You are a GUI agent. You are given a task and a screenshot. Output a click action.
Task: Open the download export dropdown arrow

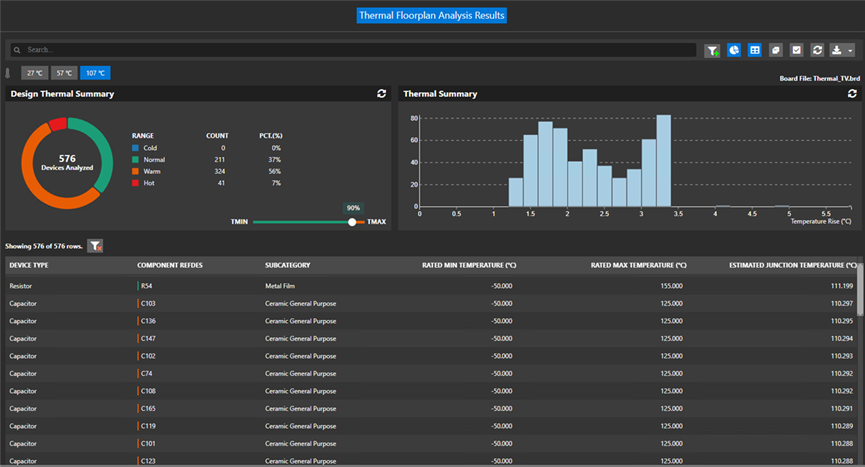pyautogui.click(x=850, y=50)
